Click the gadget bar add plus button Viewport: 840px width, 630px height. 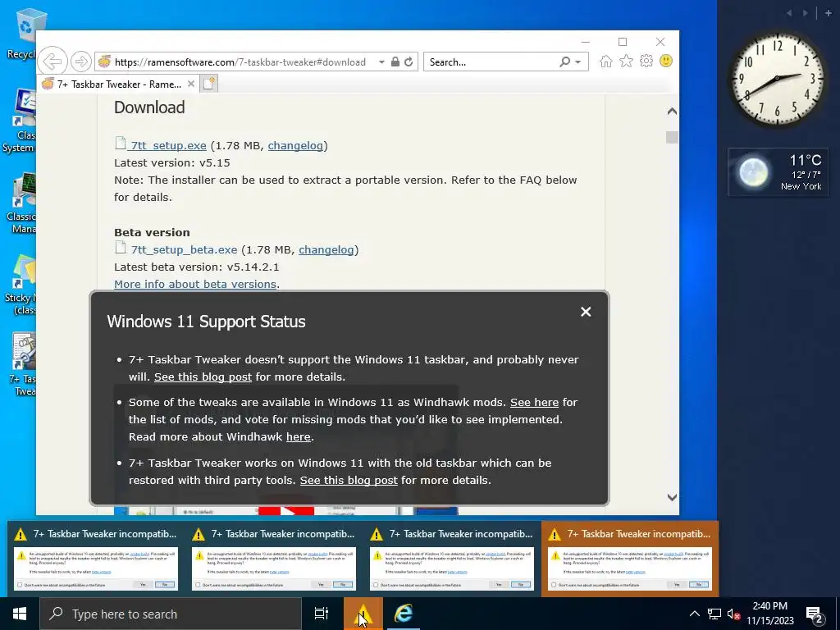(828, 13)
